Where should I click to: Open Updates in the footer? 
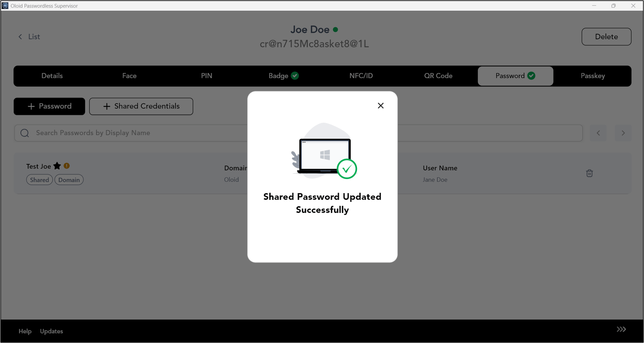tap(51, 331)
